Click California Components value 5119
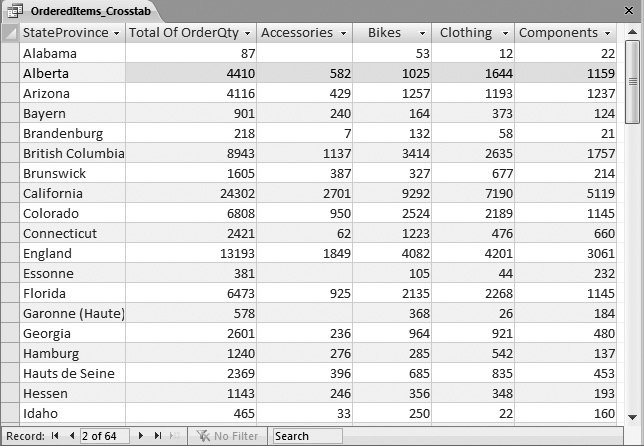The height and width of the screenshot is (446, 644). (566, 193)
